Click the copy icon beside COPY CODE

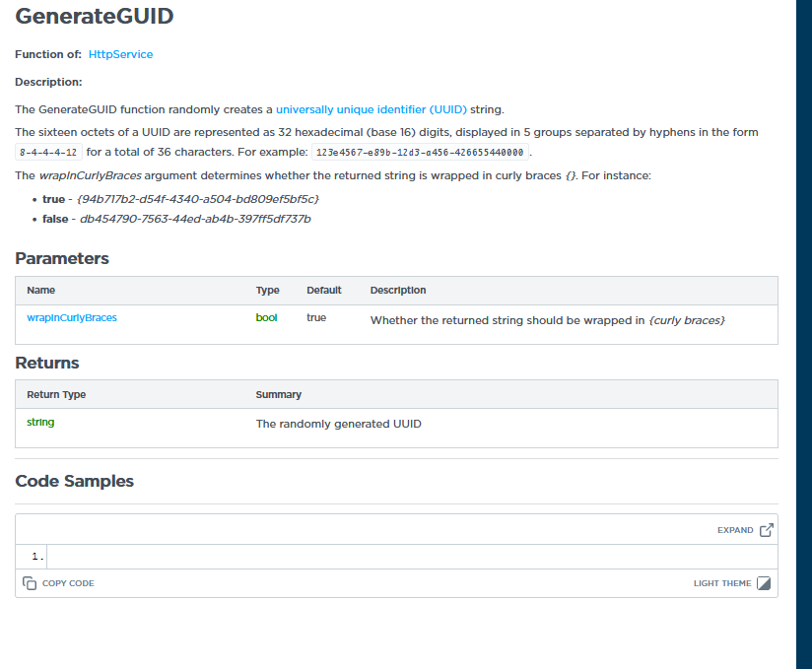(x=31, y=582)
